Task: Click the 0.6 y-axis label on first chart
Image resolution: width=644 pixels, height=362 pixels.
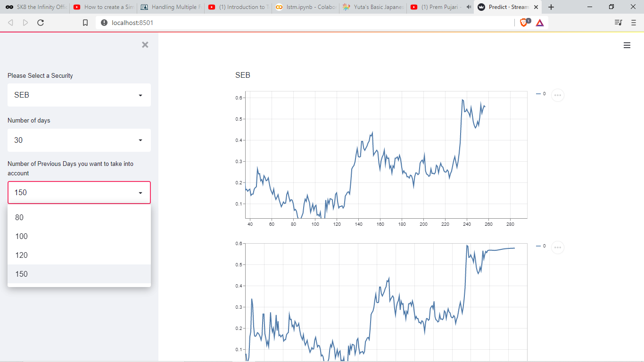Action: point(239,98)
